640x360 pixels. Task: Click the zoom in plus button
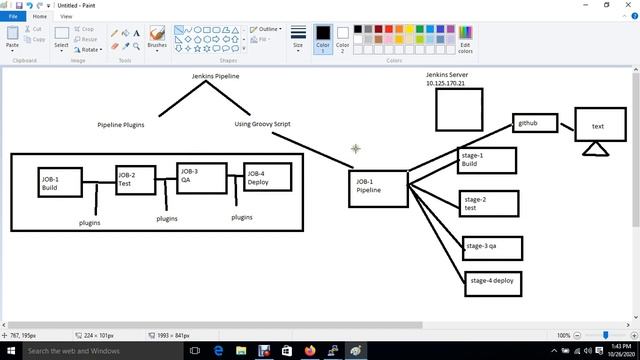pos(634,335)
